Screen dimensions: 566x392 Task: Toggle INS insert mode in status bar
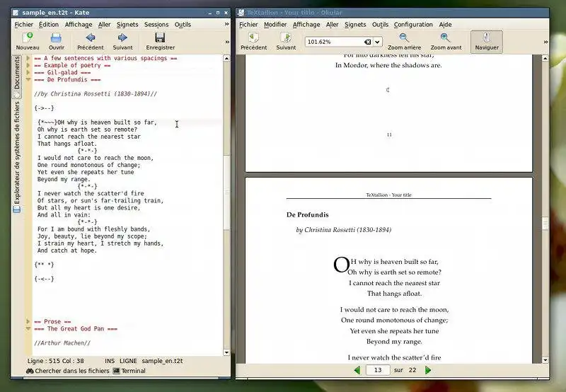110,361
